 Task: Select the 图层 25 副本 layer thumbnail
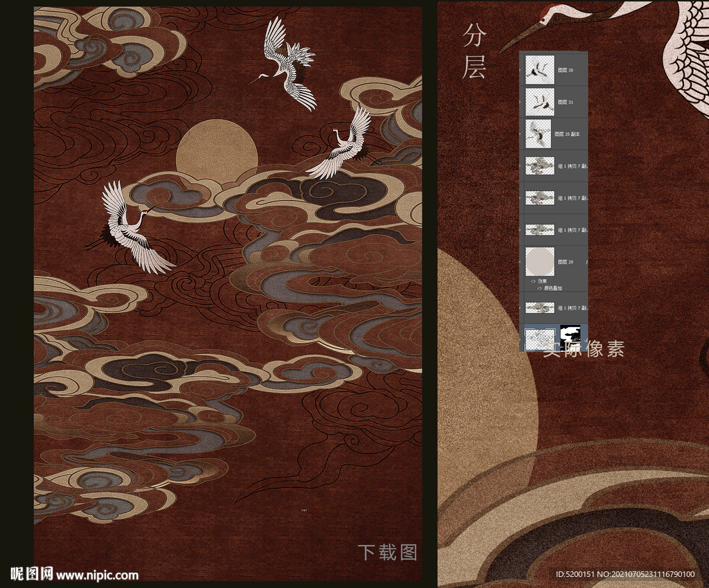(538, 134)
